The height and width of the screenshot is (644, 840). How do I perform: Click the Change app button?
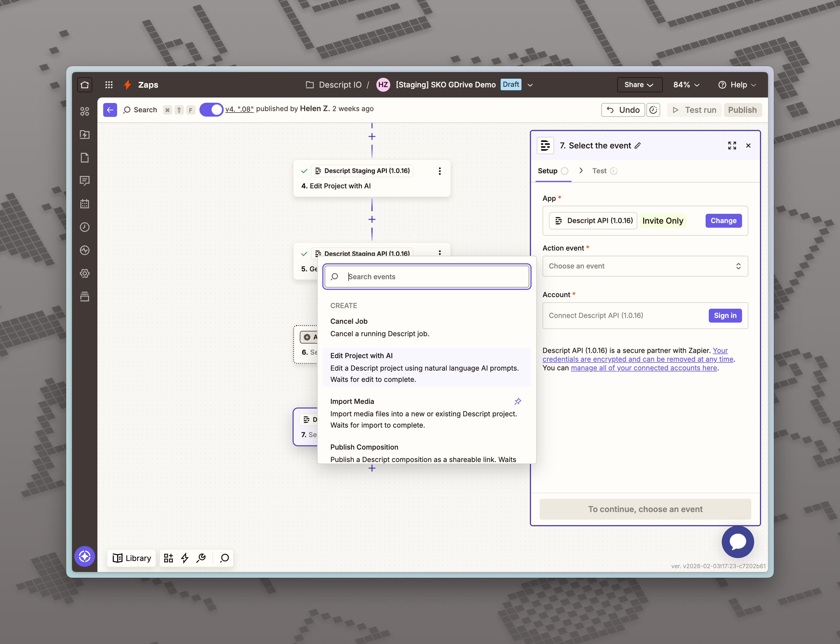[x=723, y=221]
